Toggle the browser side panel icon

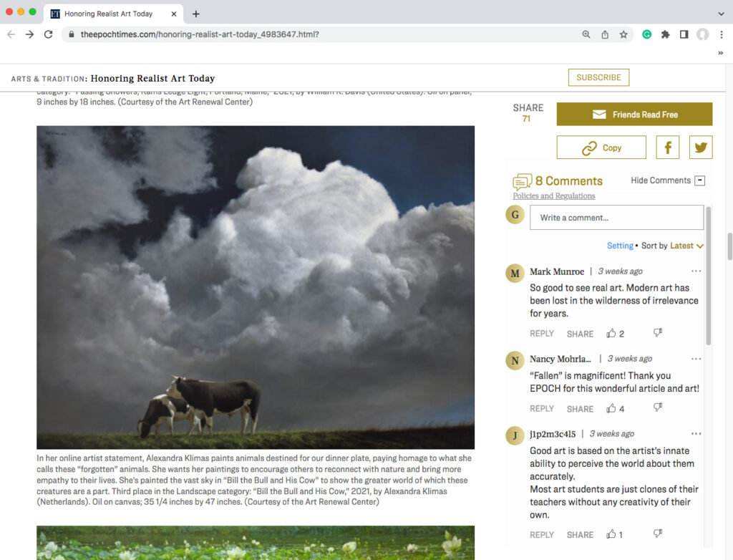(x=684, y=34)
